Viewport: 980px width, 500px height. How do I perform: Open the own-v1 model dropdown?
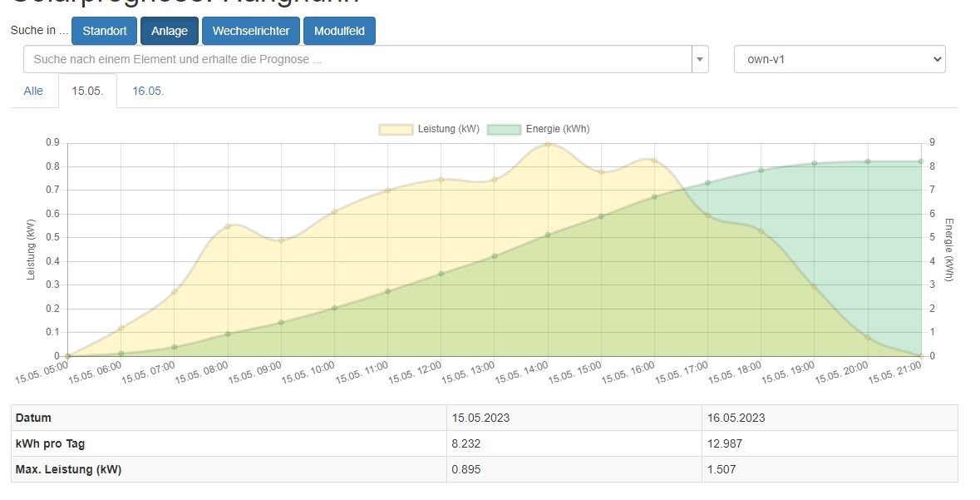tap(839, 60)
